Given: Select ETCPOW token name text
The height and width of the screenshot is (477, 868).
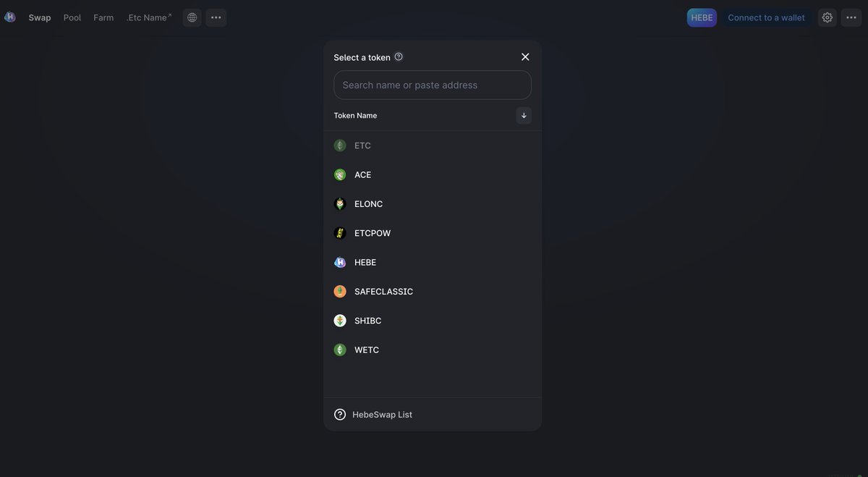Looking at the screenshot, I should (373, 233).
